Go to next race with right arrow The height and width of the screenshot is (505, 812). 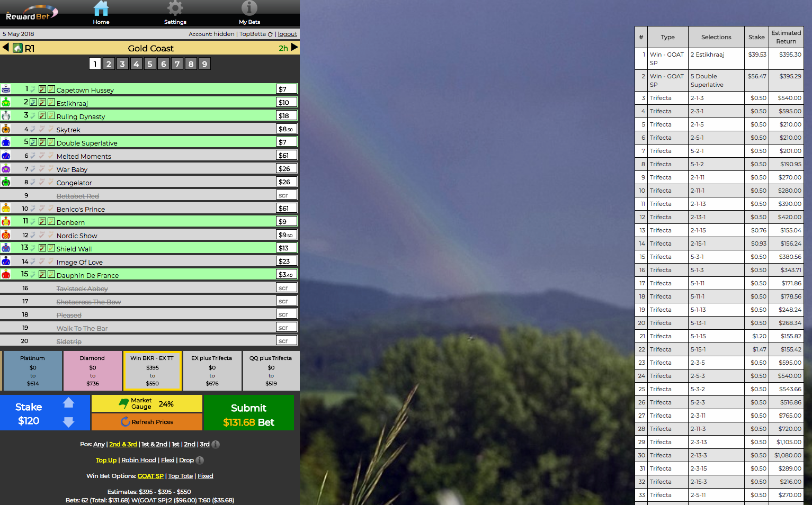(x=295, y=48)
